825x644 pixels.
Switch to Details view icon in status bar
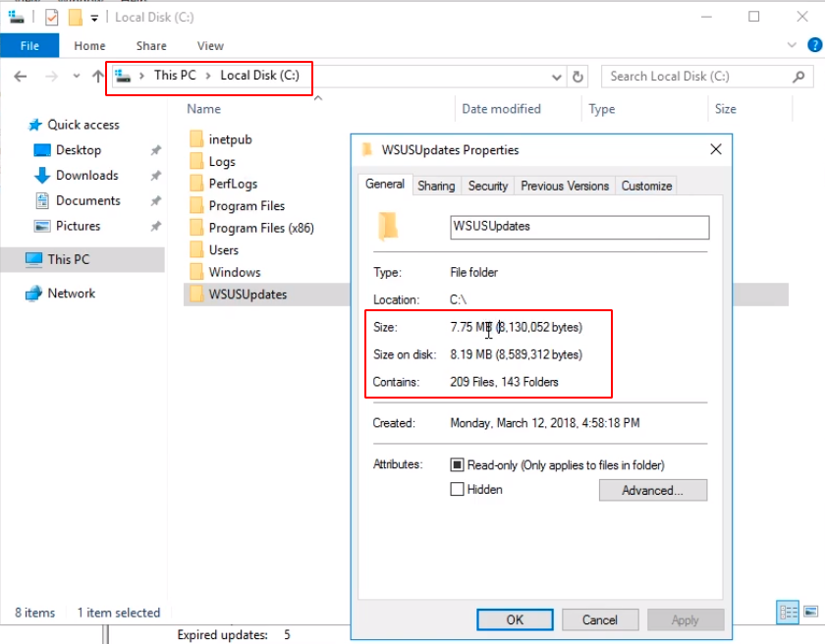(x=788, y=612)
